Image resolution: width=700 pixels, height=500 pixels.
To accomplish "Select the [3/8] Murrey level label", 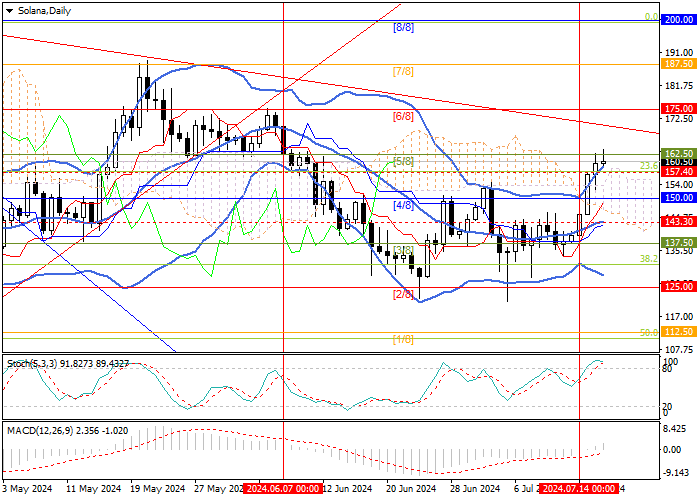I will coord(403,250).
